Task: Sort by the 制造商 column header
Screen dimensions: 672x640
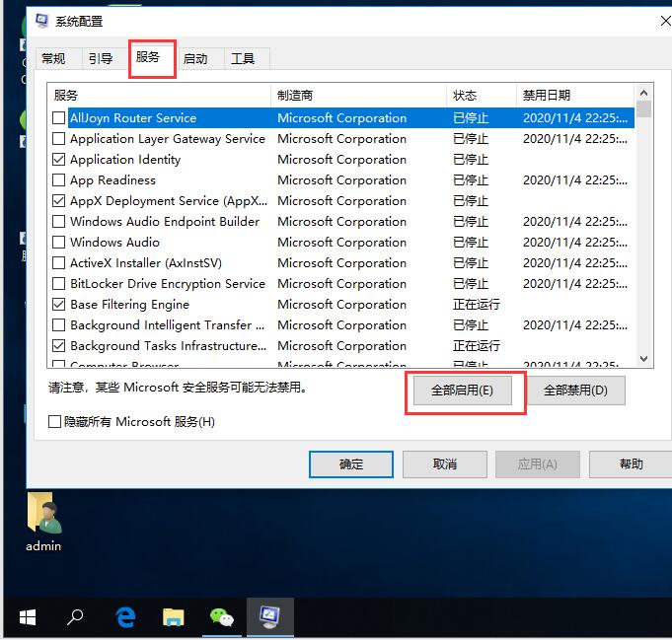Action: [358, 95]
